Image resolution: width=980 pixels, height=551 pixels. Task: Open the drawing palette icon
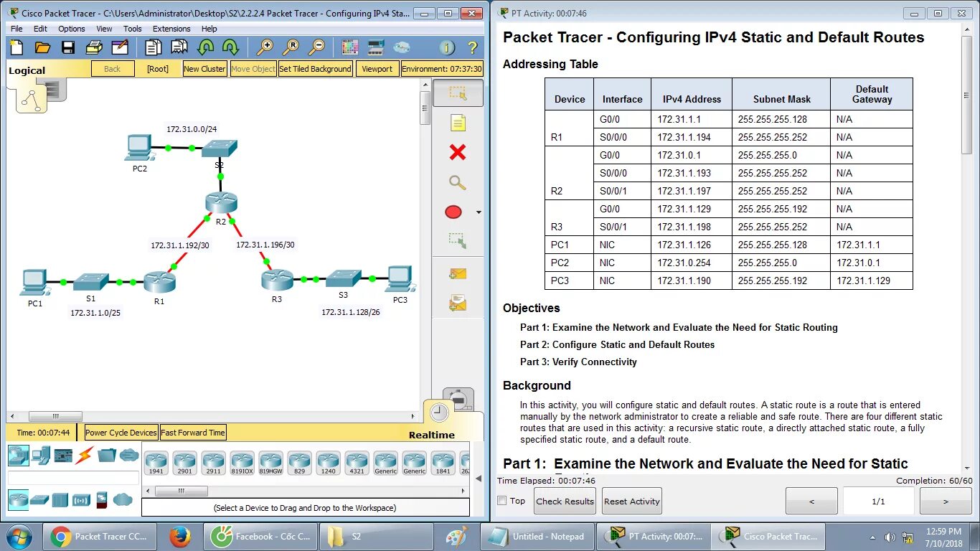(350, 48)
